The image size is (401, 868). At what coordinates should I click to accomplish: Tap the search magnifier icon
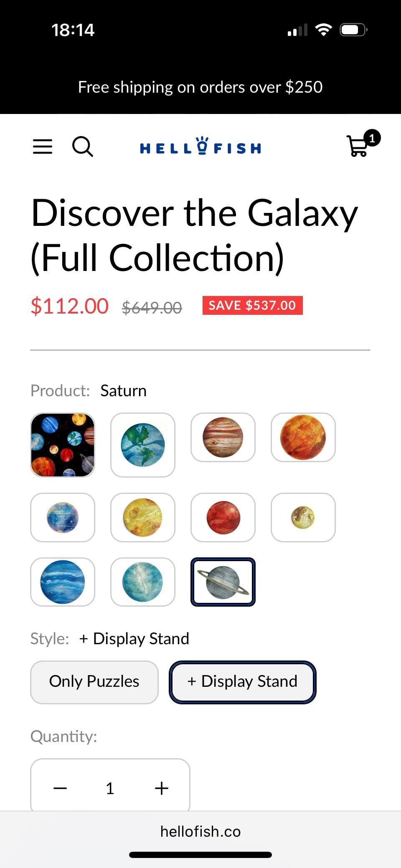pyautogui.click(x=83, y=147)
